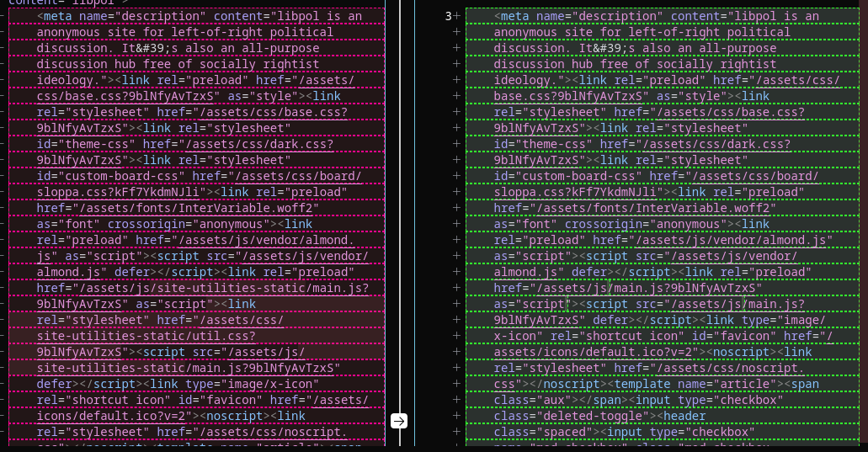The width and height of the screenshot is (868, 452).
Task: Click 'anonymous site for left-of-right political' in right pane
Action: click(x=642, y=33)
